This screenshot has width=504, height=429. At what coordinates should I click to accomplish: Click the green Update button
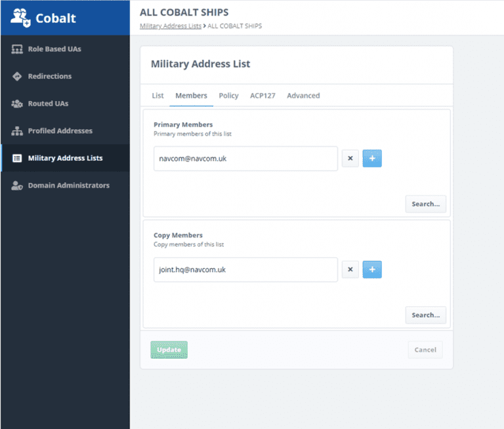(x=169, y=350)
